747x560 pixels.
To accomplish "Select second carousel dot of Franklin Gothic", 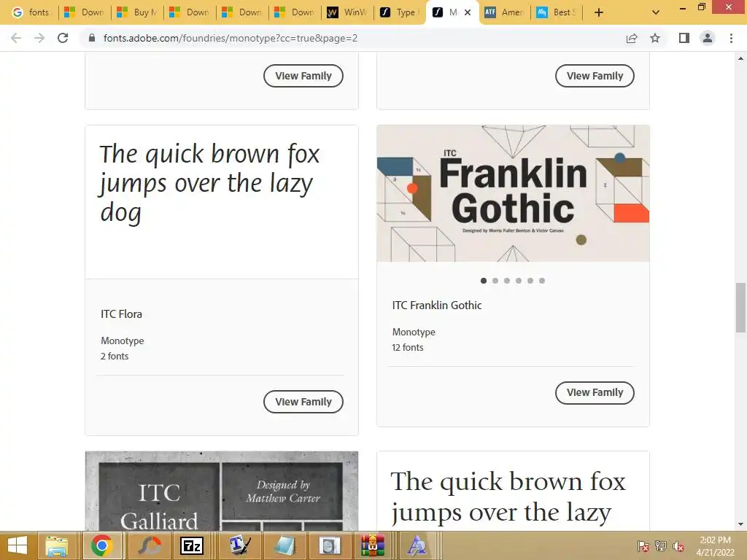I will click(x=495, y=281).
